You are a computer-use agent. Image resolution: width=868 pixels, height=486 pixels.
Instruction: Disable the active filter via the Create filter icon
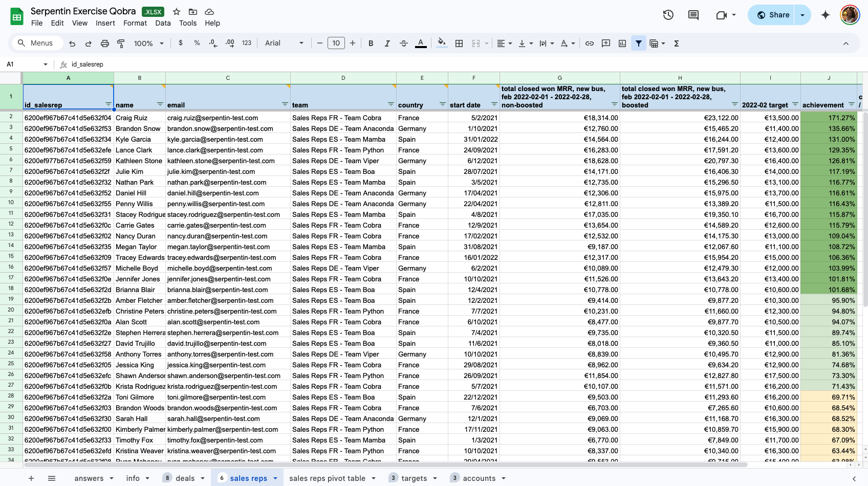coord(638,43)
